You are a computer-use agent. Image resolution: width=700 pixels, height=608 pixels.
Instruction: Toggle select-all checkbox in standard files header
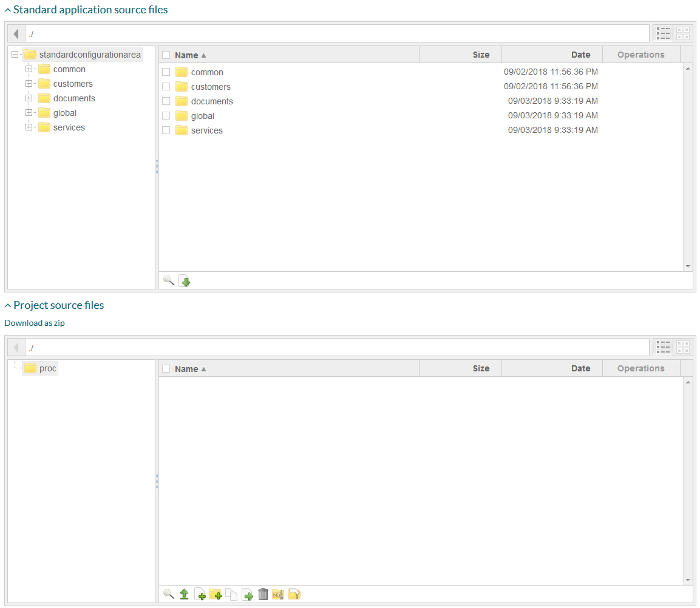(x=166, y=55)
